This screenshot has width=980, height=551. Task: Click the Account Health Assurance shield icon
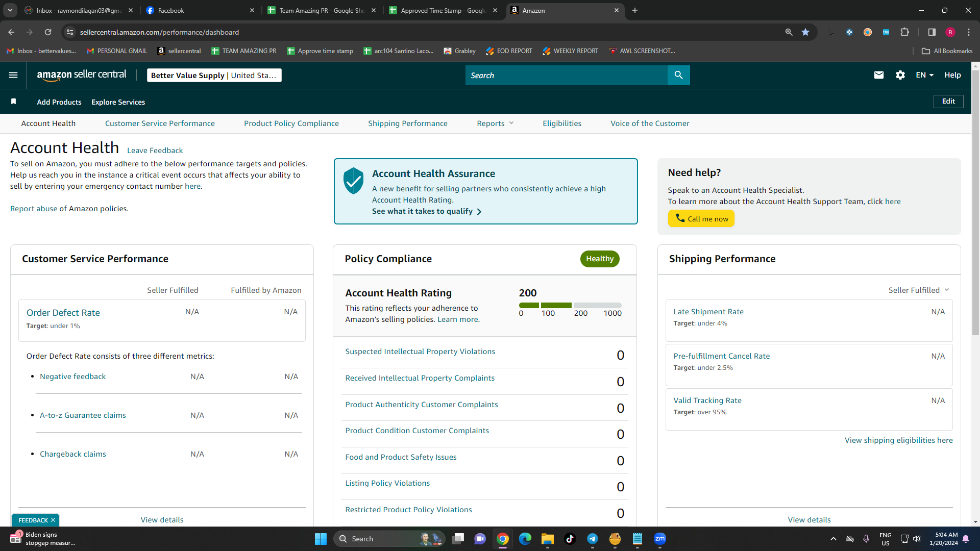[353, 181]
